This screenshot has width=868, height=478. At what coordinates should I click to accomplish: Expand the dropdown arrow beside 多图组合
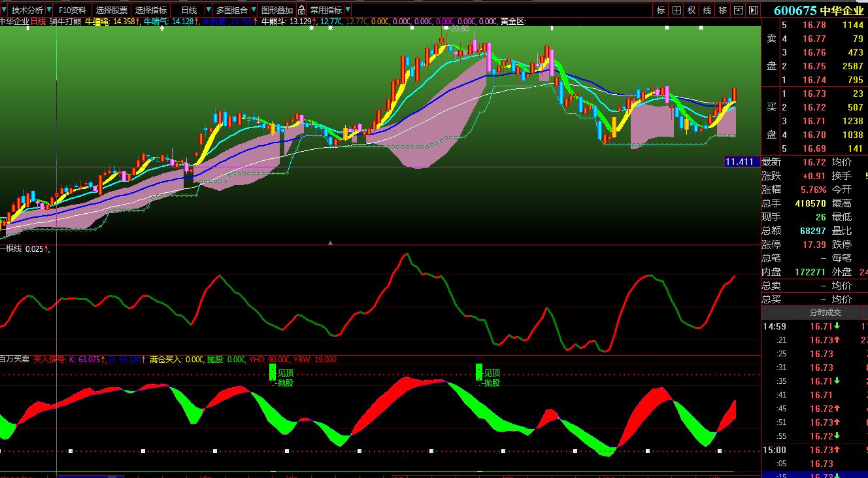(254, 10)
